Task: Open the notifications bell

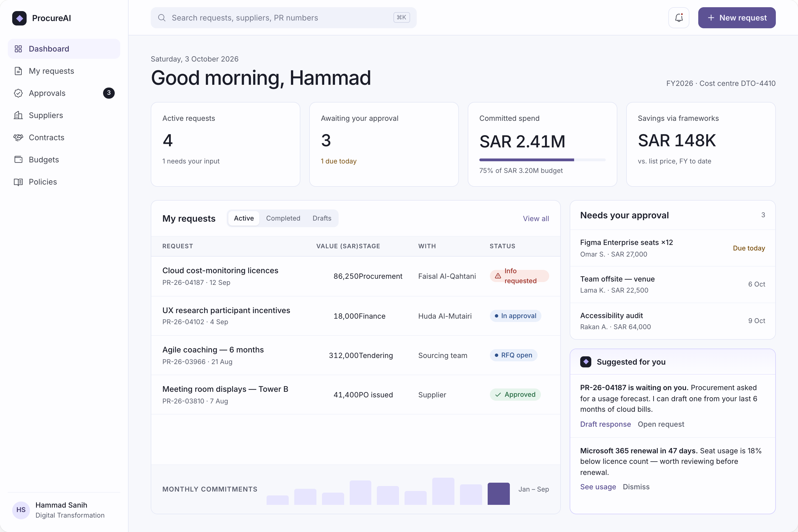Action: click(679, 18)
